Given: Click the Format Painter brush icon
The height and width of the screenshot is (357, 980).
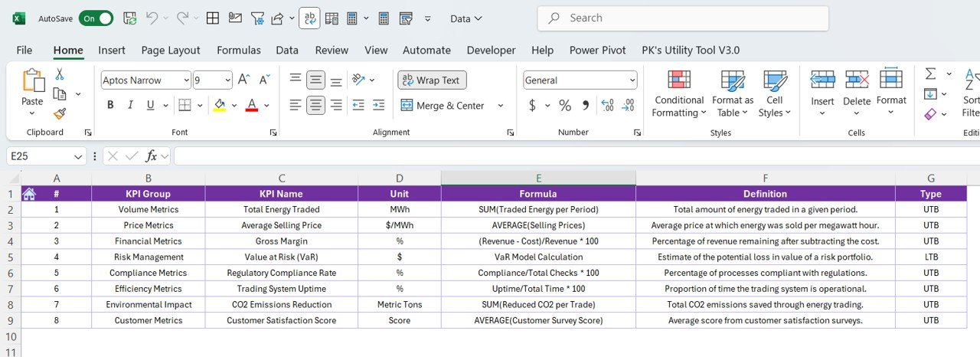Looking at the screenshot, I should pos(60,113).
